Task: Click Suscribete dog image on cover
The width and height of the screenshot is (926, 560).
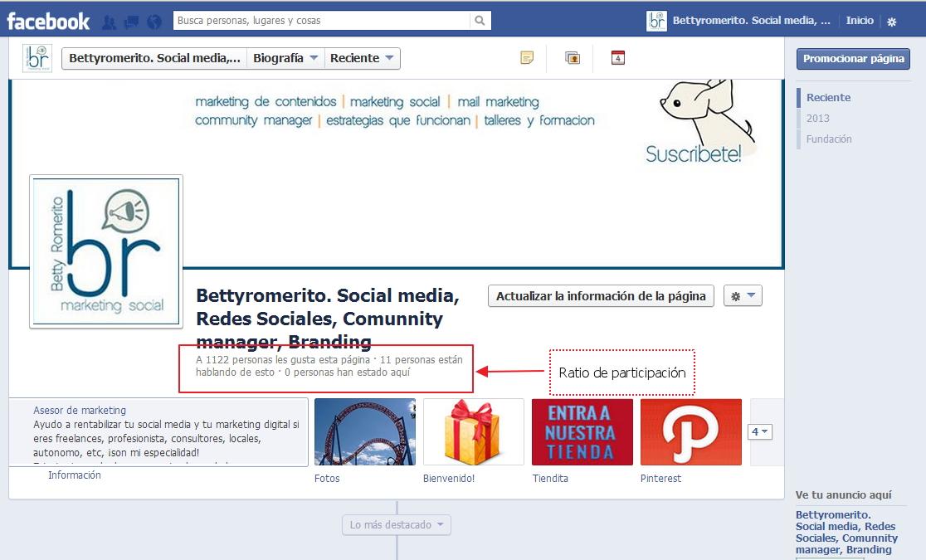Action: click(x=700, y=122)
